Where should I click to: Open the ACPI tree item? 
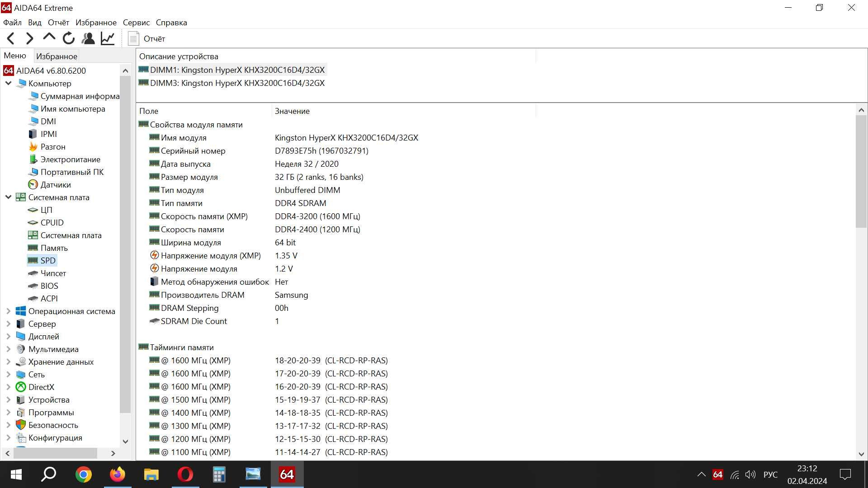pos(43,299)
